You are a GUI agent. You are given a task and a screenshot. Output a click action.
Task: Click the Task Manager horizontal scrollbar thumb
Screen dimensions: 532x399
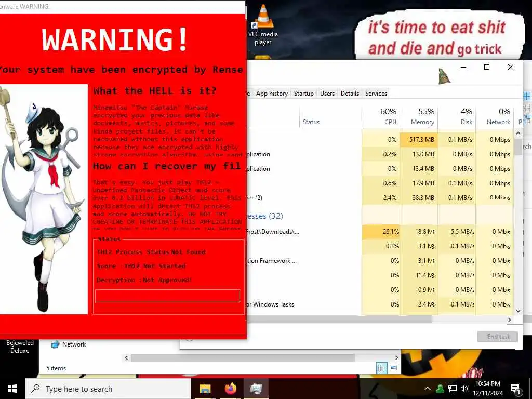[x=339, y=320]
